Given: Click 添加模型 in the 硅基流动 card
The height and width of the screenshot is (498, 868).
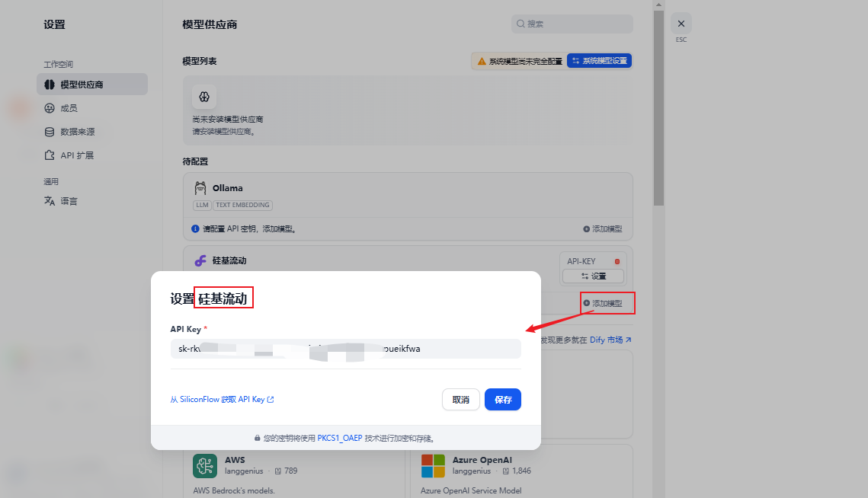Looking at the screenshot, I should 603,303.
